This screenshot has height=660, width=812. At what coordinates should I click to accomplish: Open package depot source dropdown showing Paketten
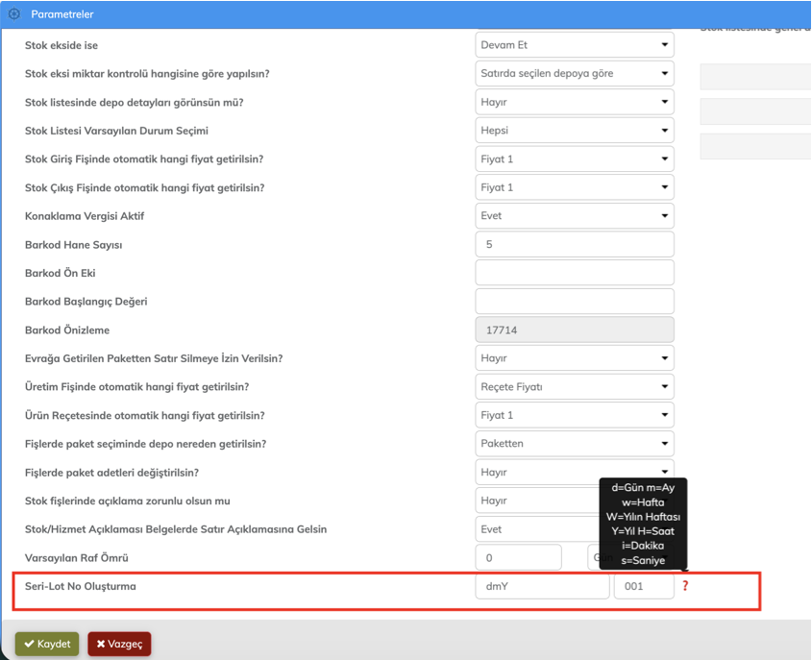(x=574, y=444)
